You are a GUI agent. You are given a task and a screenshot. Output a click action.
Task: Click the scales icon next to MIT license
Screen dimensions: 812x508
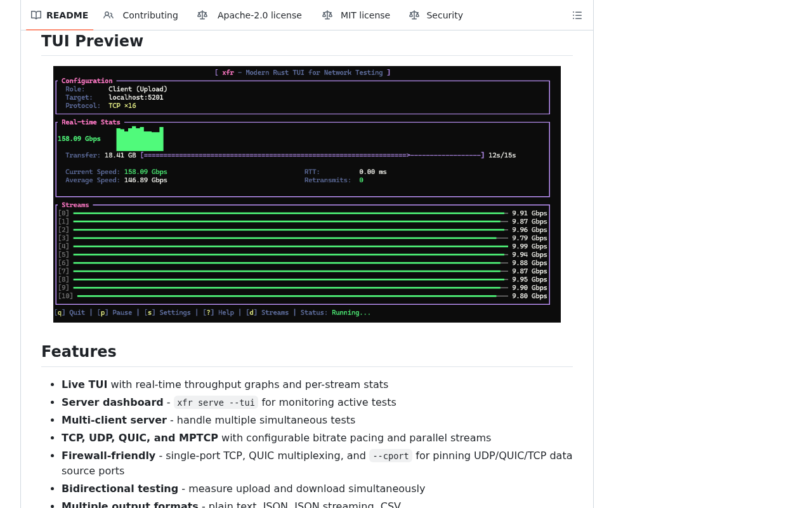coord(327,15)
